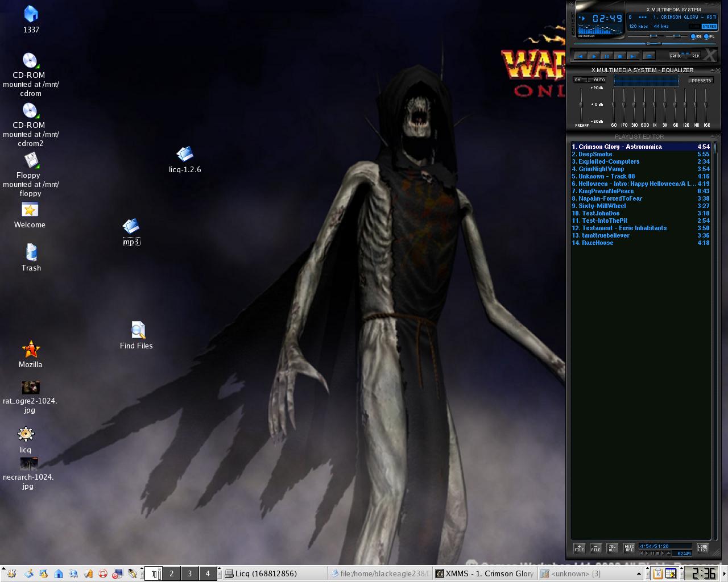Click the panel clock showing 2:36

tap(701, 573)
